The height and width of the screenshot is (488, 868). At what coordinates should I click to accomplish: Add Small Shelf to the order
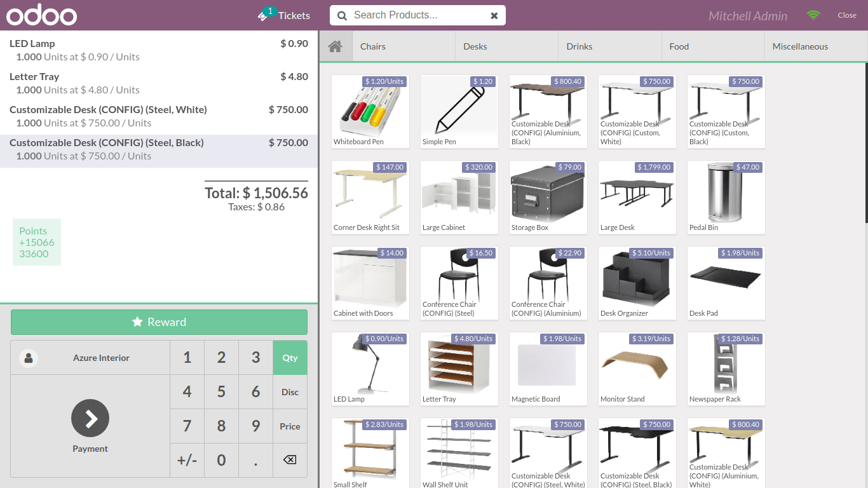370,453
